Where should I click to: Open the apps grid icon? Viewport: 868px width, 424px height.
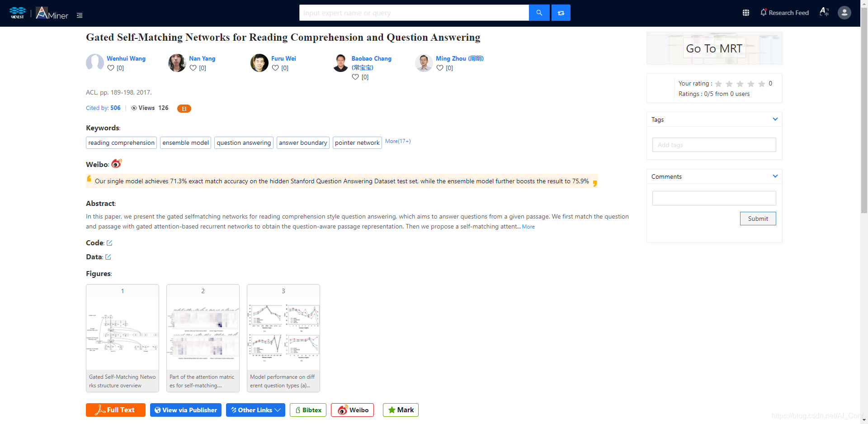(x=746, y=13)
